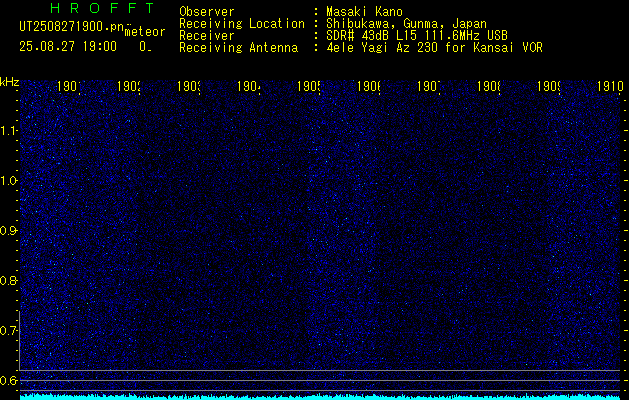Click the date stamp 25.08.27 19:00
The width and height of the screenshot is (629, 400).
[x=68, y=47]
